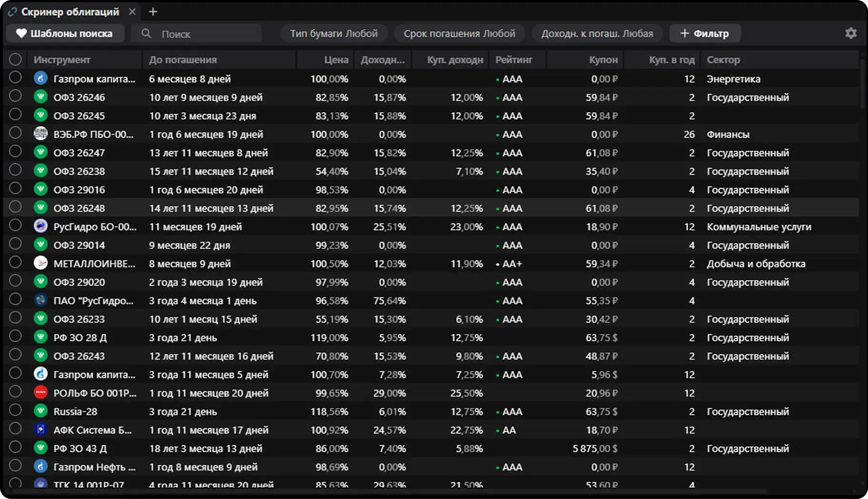Click the ОФЗ 26245 bond icon

pyautogui.click(x=40, y=115)
